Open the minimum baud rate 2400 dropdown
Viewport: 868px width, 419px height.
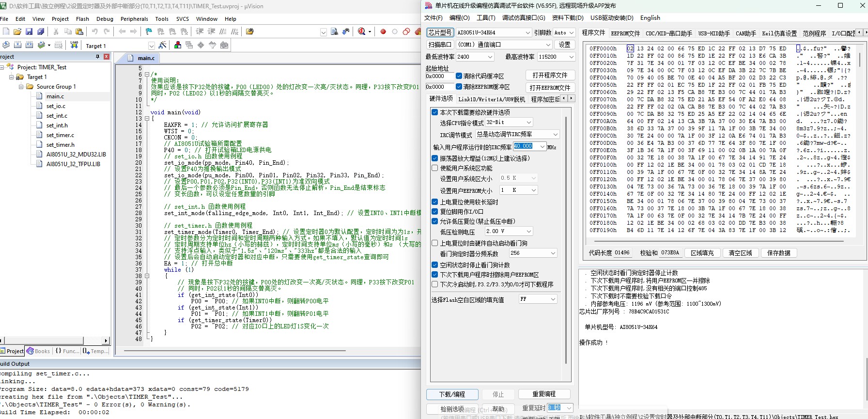[x=475, y=57]
